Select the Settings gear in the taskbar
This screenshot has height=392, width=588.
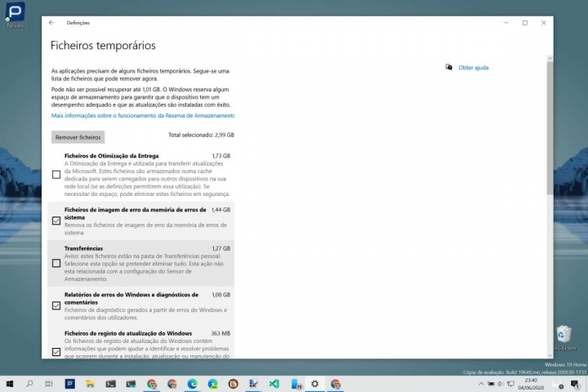coord(315,383)
